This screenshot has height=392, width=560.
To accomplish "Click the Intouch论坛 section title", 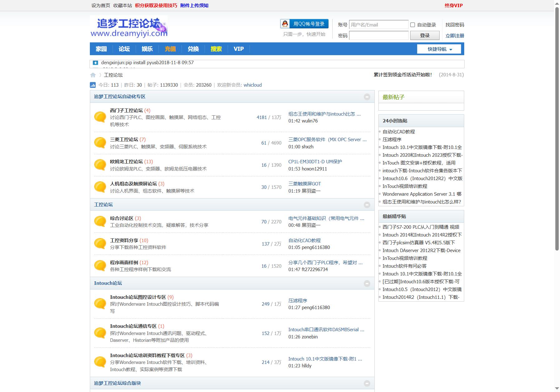I will click(108, 283).
